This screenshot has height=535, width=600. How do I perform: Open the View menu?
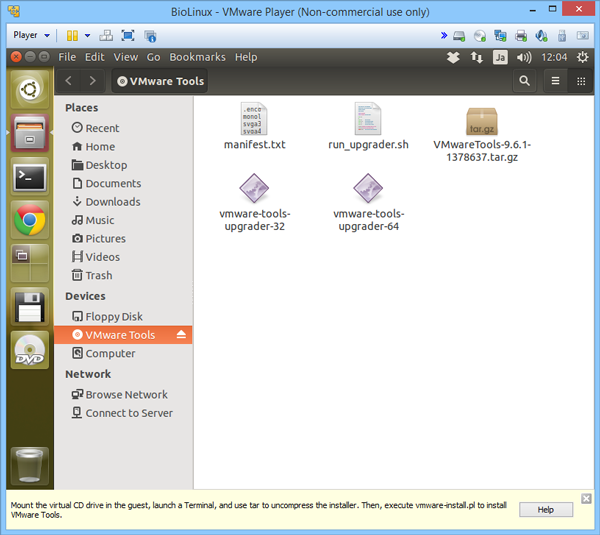click(x=126, y=57)
